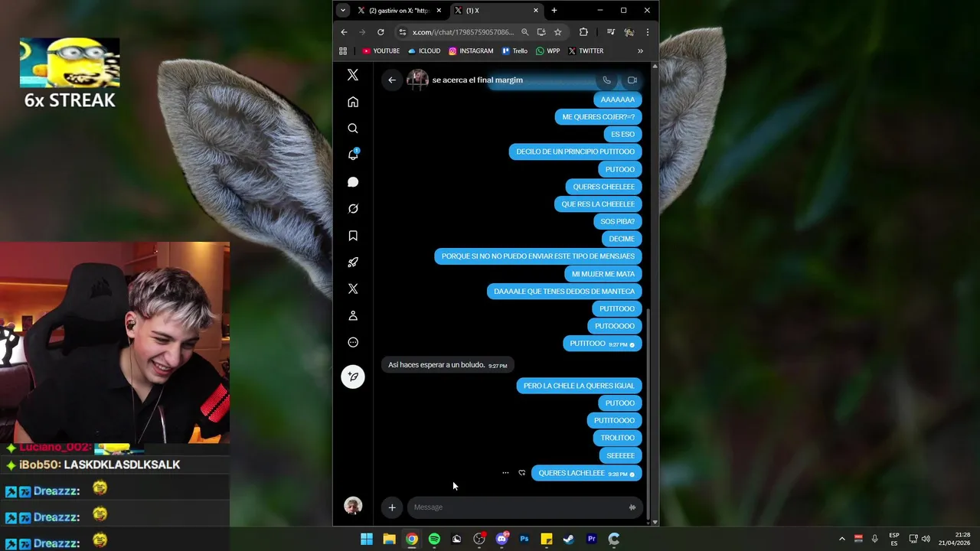React to the QUERES LACHELEEE message
The width and height of the screenshot is (980, 551).
tap(522, 473)
